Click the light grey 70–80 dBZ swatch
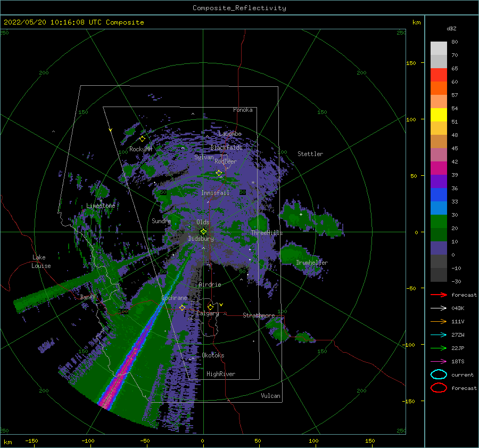 click(439, 48)
